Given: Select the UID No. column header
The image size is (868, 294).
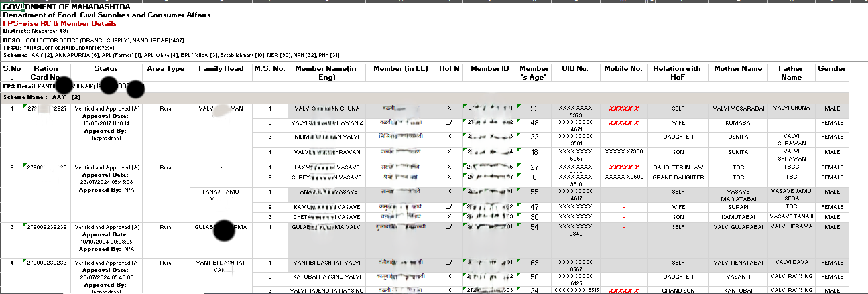Looking at the screenshot, I should (574, 69).
